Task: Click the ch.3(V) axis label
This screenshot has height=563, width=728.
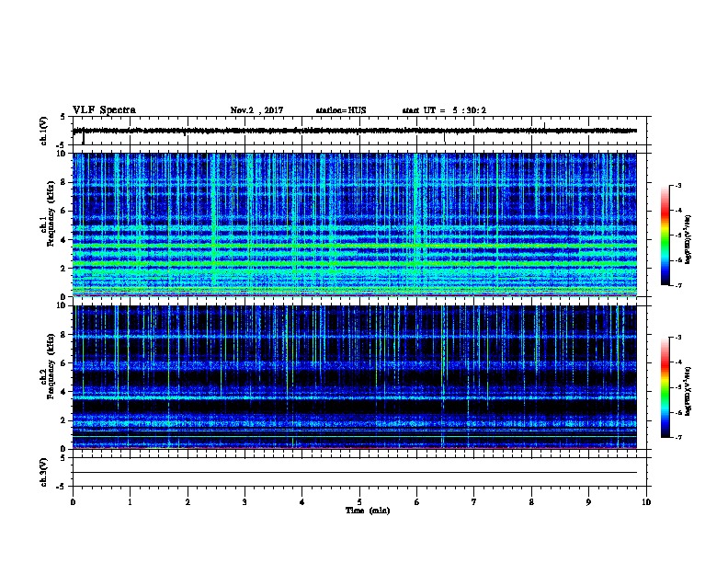Action: click(x=44, y=472)
